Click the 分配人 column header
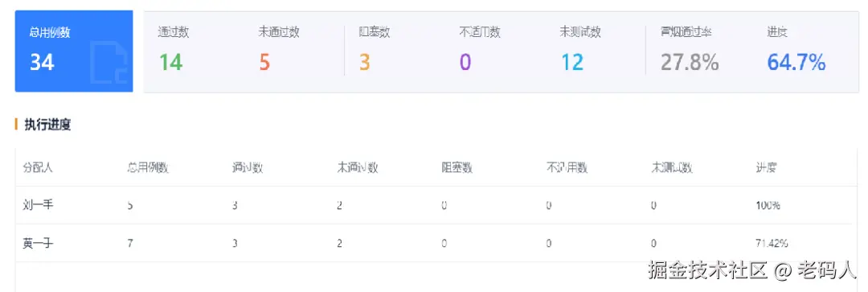Viewport: 868px width, 292px height. pos(38,168)
